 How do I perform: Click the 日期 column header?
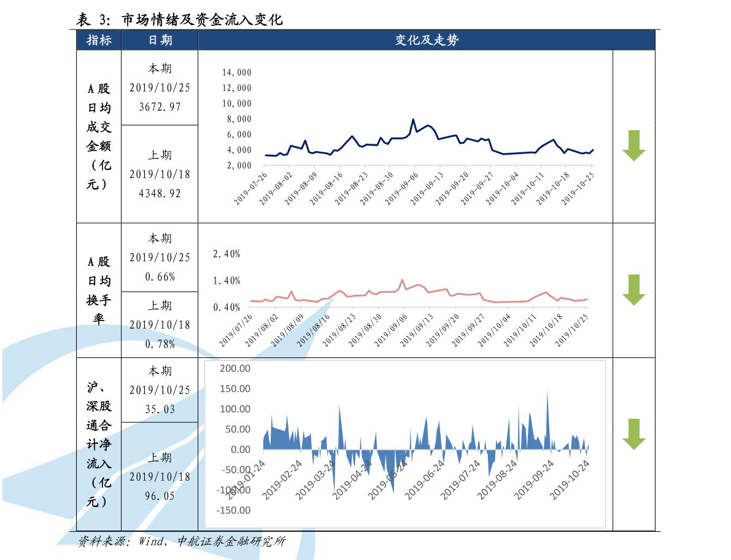(160, 40)
